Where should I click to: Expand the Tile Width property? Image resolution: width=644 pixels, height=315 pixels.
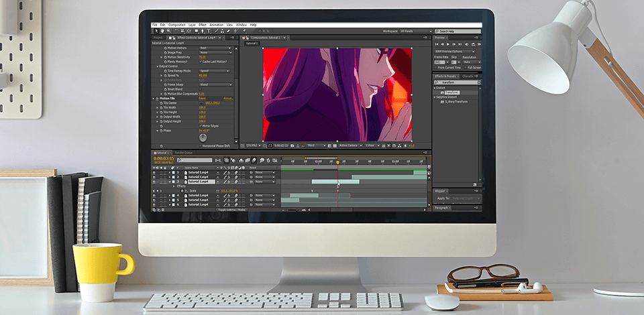point(157,107)
